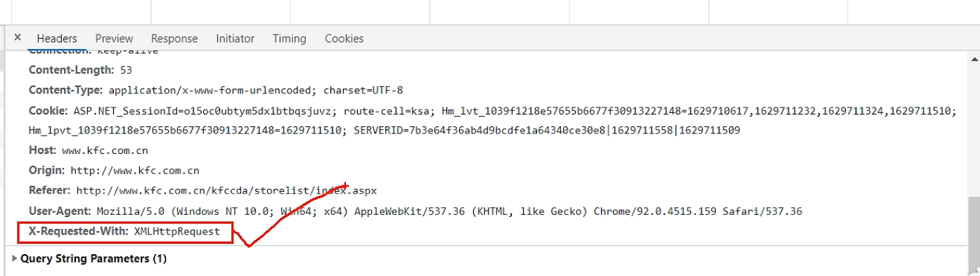Select the Referer header name
Viewport: 980px width, 276px height.
[x=50, y=190]
